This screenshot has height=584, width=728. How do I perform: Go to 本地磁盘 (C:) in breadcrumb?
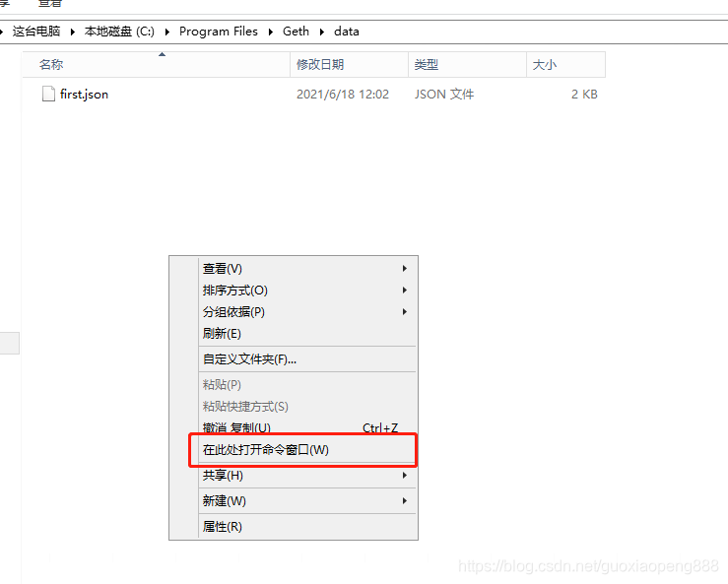[x=119, y=32]
